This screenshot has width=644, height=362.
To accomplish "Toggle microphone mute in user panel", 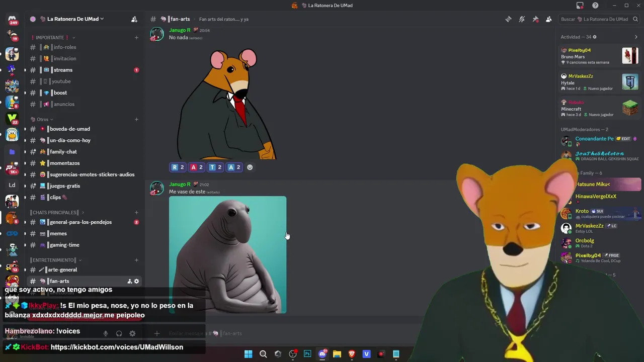I will pos(106,334).
